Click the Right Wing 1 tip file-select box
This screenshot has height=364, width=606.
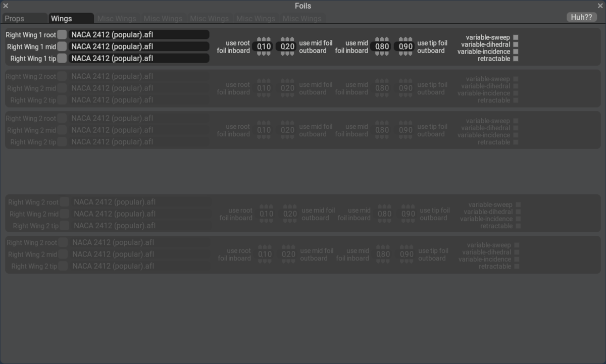pos(62,59)
